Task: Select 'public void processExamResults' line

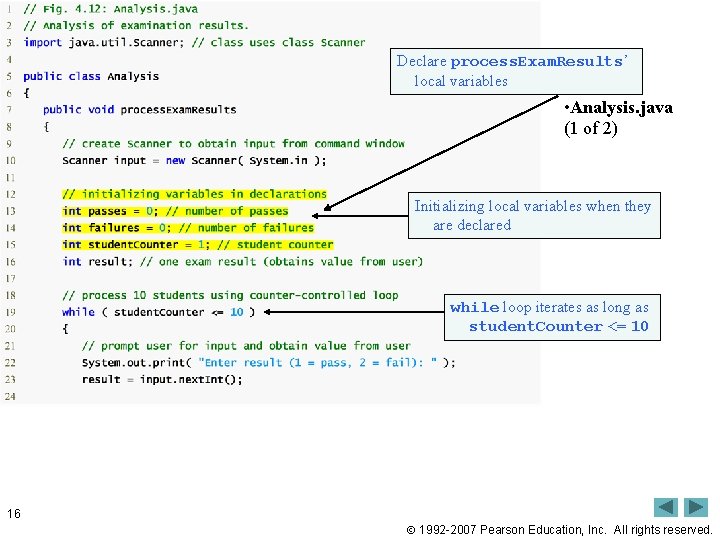Action: 140,110
